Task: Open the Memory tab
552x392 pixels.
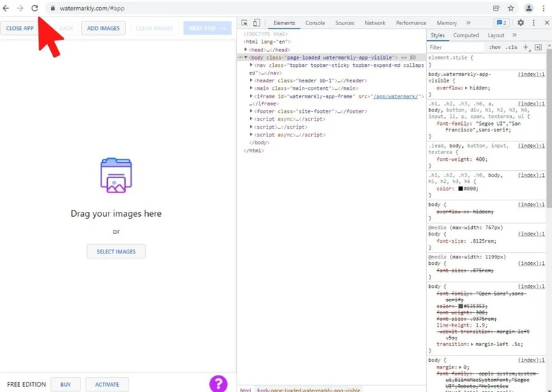Action: click(447, 23)
